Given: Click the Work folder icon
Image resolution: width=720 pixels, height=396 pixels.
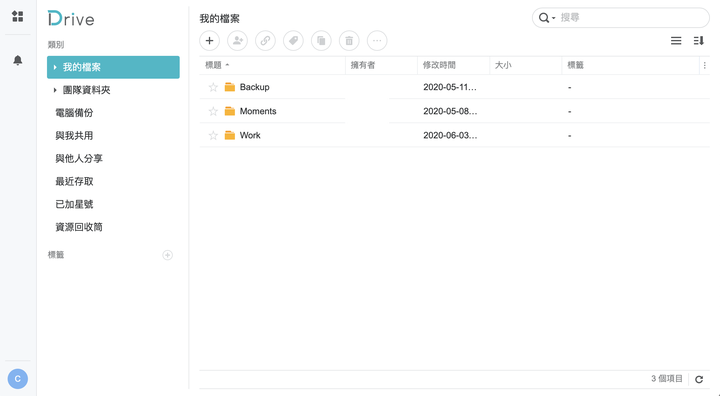Looking at the screenshot, I should coord(230,135).
